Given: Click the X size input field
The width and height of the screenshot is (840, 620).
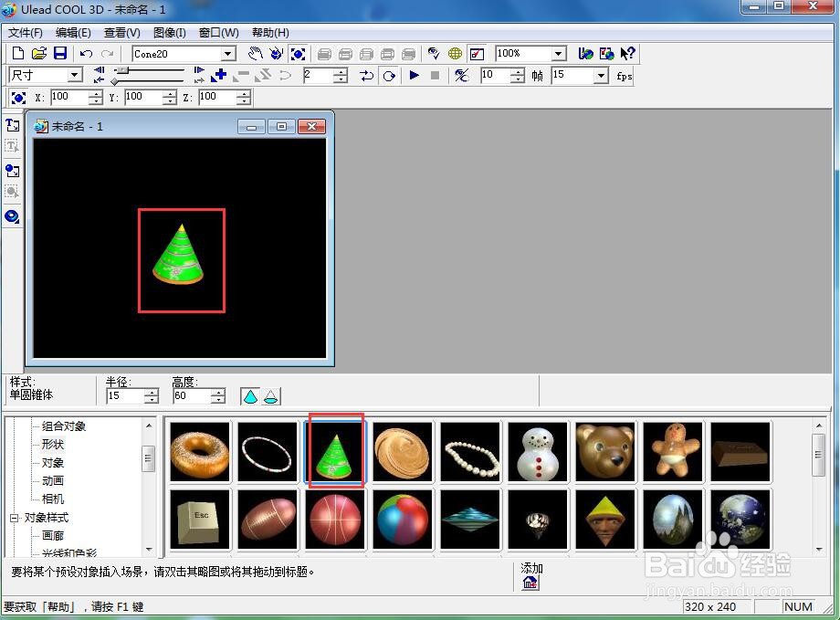Looking at the screenshot, I should [x=69, y=97].
